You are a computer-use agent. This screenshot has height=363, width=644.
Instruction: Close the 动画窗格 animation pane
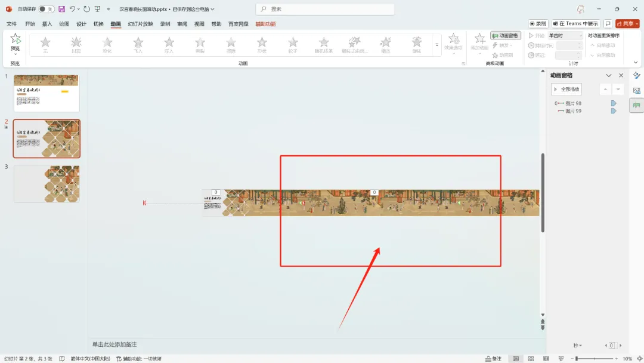click(x=621, y=76)
